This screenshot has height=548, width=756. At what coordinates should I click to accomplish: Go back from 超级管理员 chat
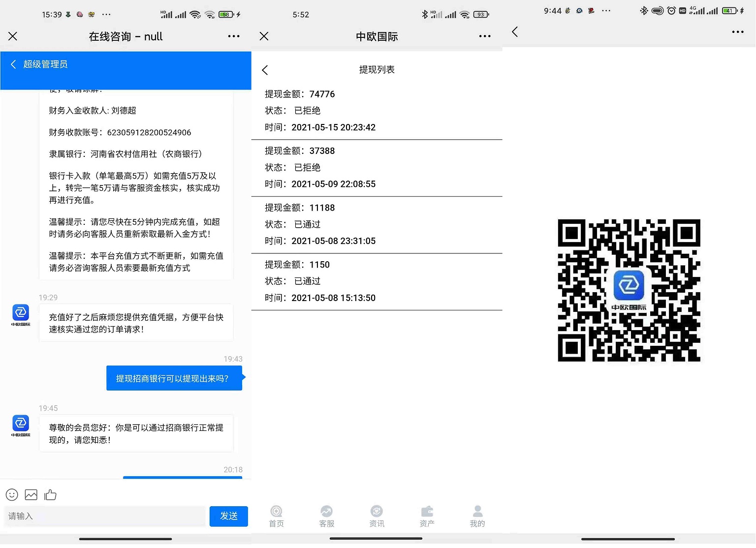[13, 64]
